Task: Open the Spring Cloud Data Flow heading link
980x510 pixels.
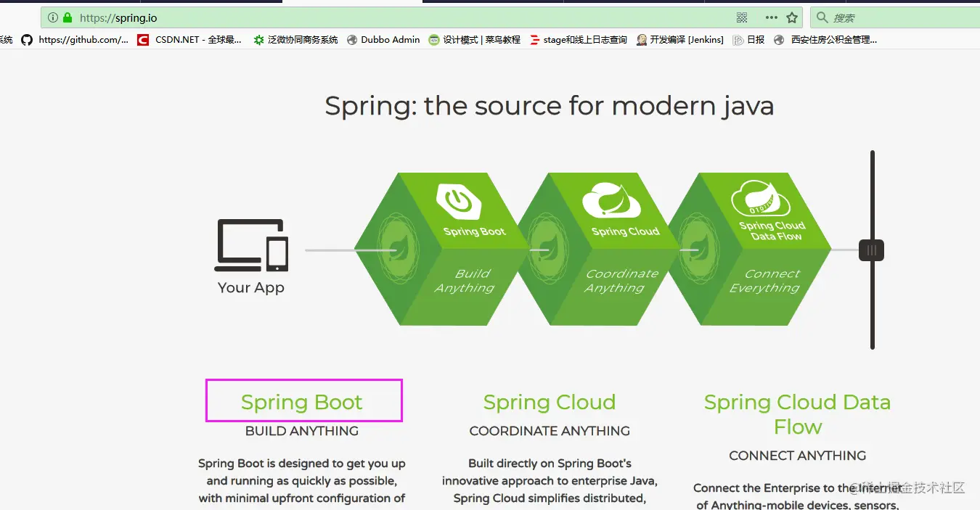Action: pos(797,414)
